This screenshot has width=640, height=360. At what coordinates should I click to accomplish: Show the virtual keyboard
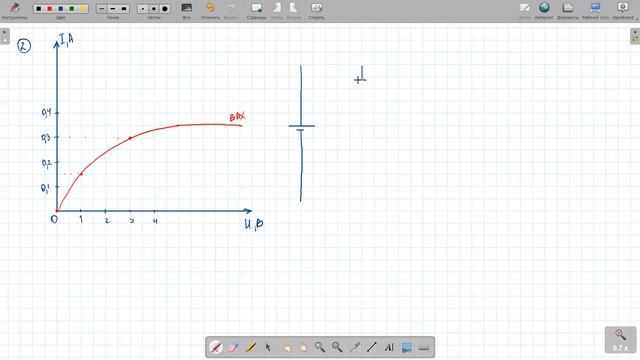pyautogui.click(x=424, y=347)
